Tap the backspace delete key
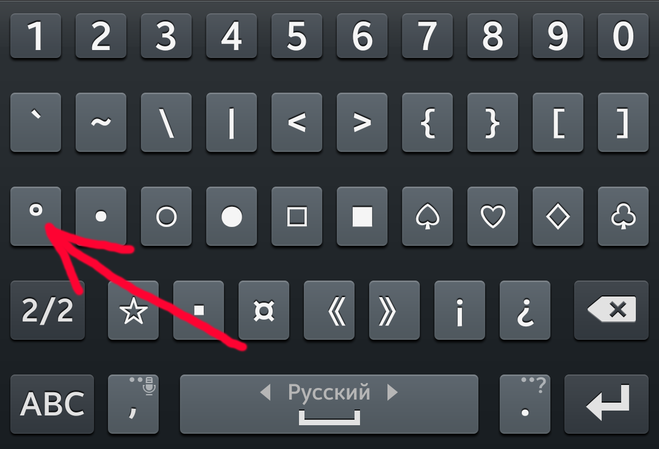 (x=612, y=310)
